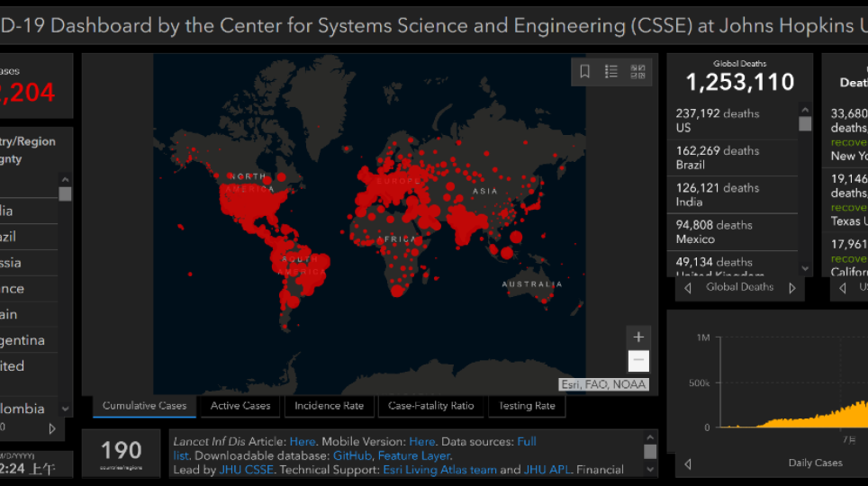Open the Testing Rate map tab
868x486 pixels.
[x=527, y=406]
